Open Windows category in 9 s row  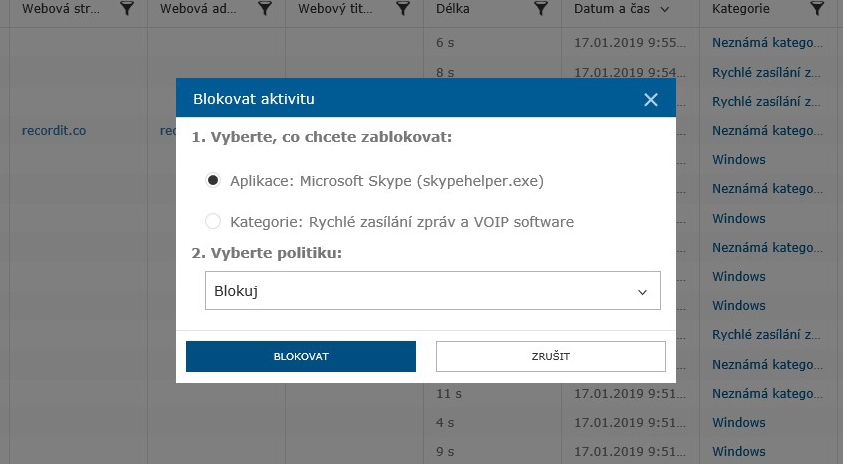tap(739, 452)
